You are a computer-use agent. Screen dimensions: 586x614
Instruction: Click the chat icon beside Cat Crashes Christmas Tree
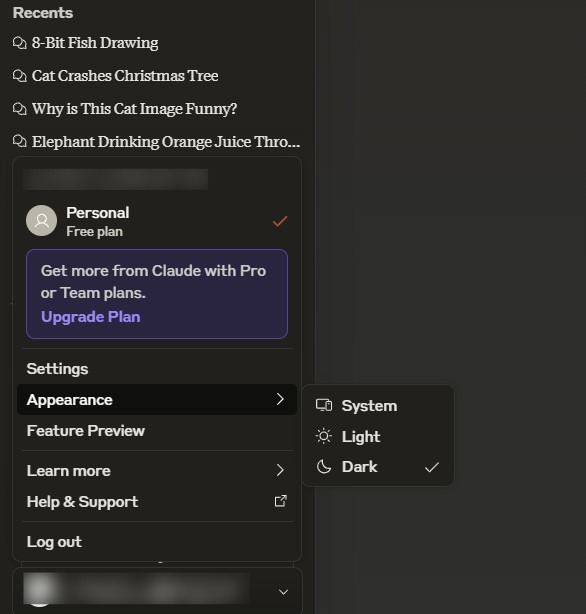tap(20, 76)
